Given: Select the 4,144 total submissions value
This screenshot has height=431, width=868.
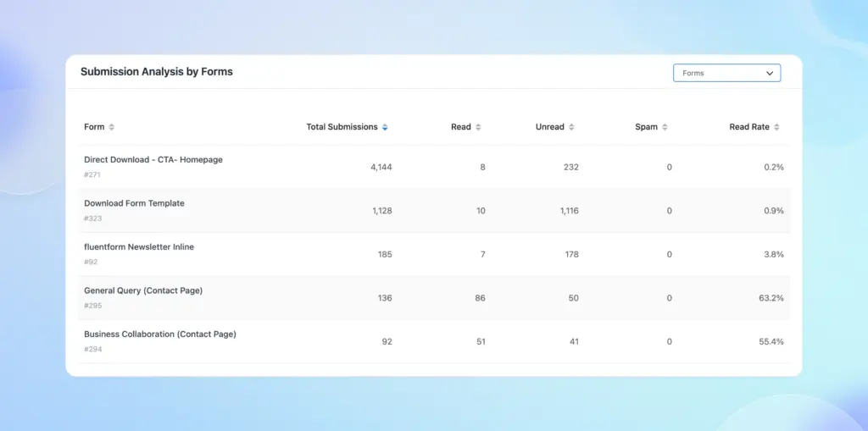Looking at the screenshot, I should pyautogui.click(x=381, y=167).
